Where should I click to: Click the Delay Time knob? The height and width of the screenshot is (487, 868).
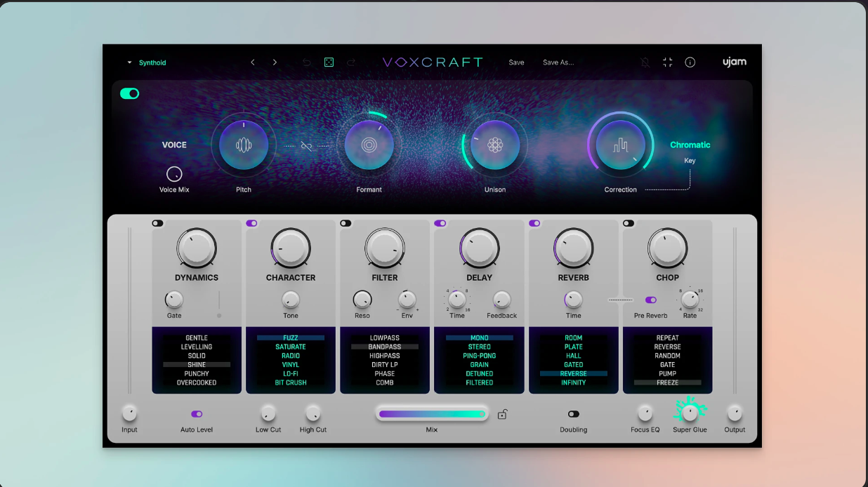click(457, 300)
